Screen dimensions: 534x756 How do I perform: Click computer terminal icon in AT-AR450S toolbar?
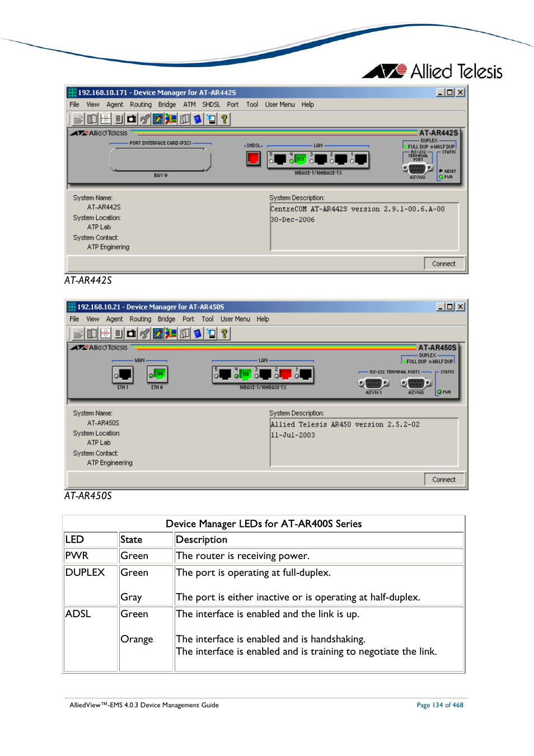point(211,334)
